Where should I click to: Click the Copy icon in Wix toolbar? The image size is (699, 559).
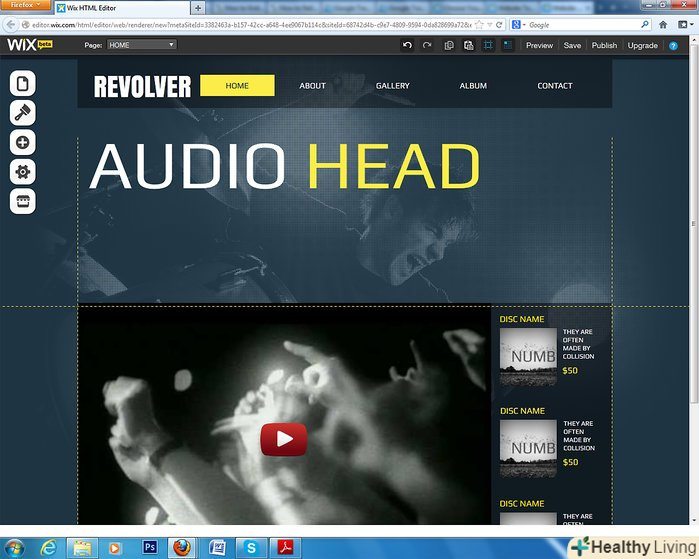click(449, 45)
